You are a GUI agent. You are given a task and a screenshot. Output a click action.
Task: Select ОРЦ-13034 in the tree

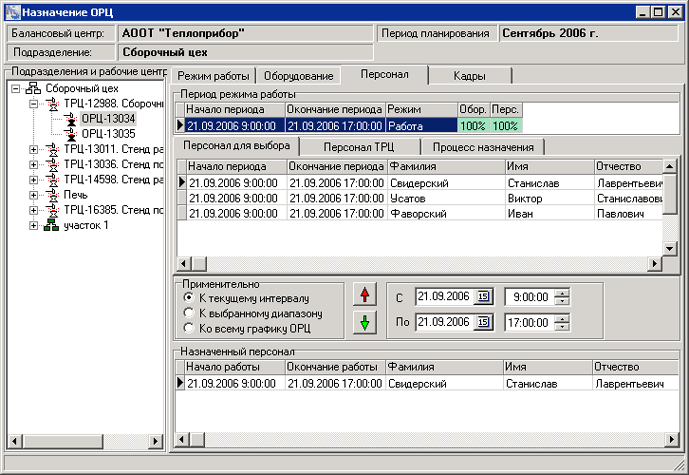coord(109,119)
